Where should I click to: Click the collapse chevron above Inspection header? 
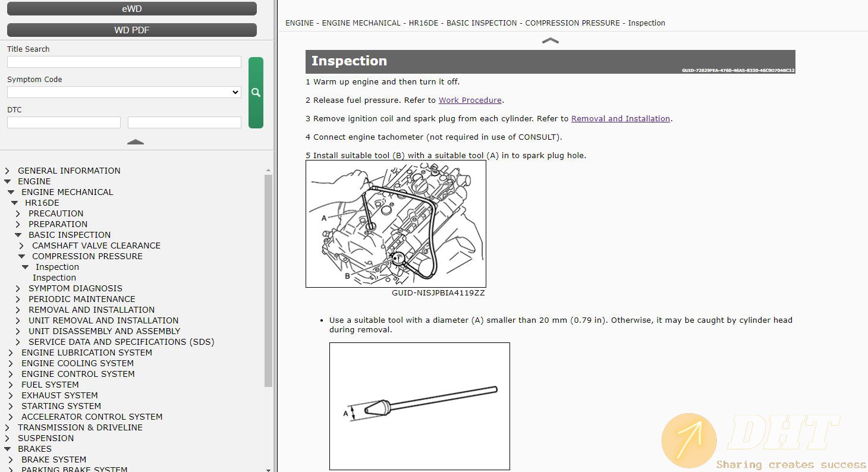(x=551, y=41)
